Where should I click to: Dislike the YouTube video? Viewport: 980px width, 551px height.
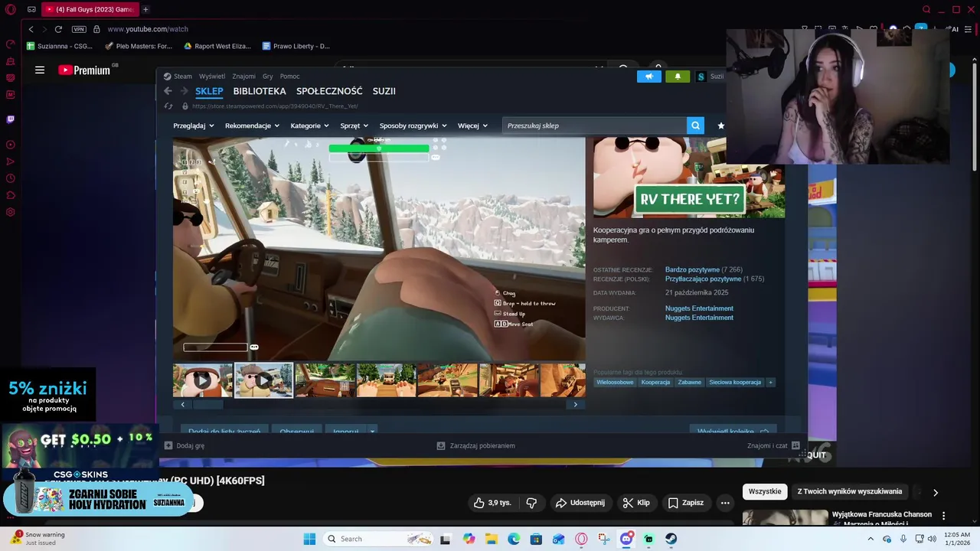(x=531, y=503)
